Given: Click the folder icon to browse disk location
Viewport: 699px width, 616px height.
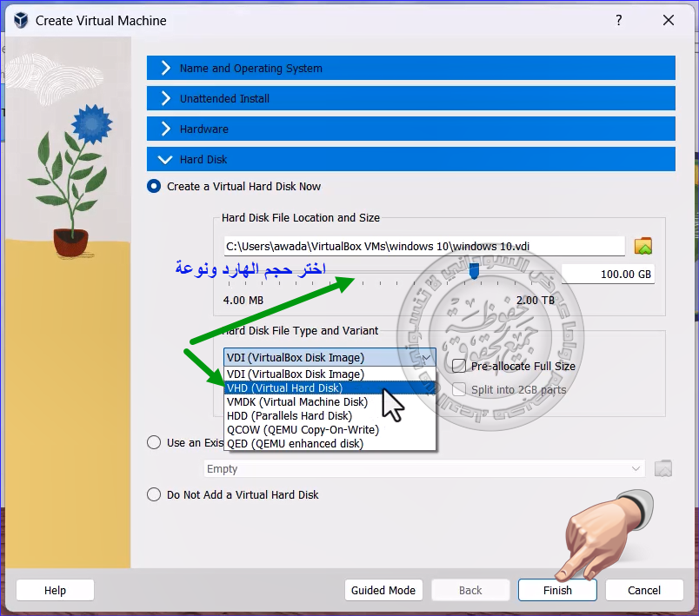Looking at the screenshot, I should [x=643, y=246].
